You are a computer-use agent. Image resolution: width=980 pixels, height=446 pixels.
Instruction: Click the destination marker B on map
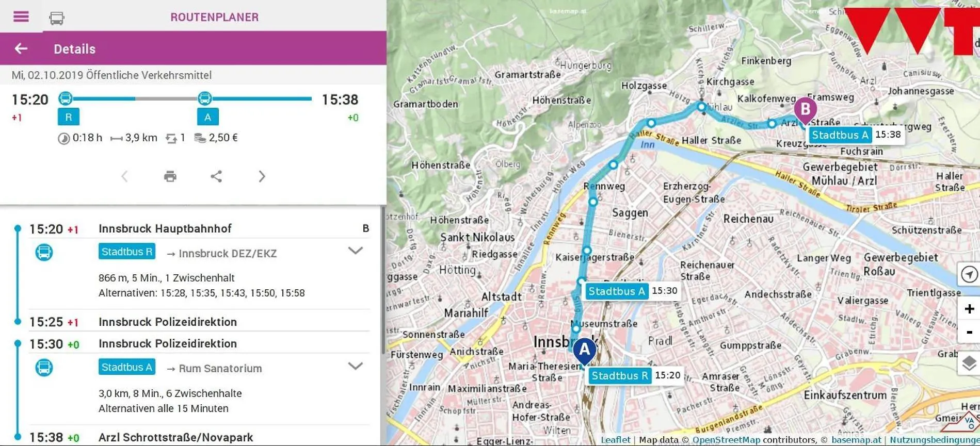(x=805, y=110)
